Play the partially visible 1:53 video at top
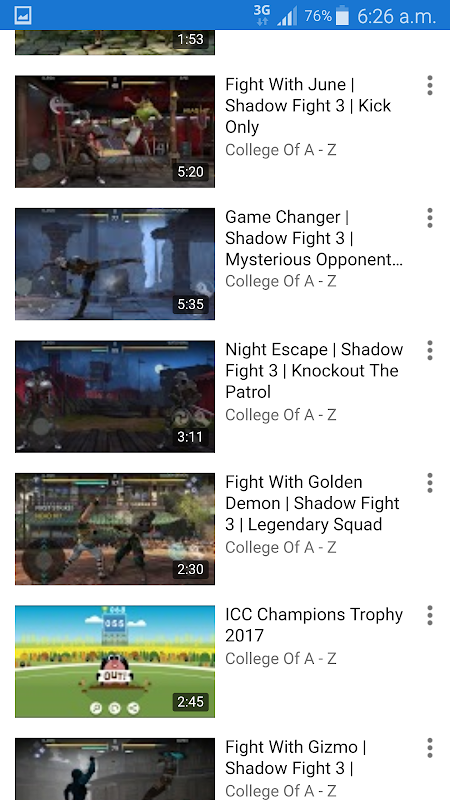This screenshot has height=800, width=450. point(115,42)
